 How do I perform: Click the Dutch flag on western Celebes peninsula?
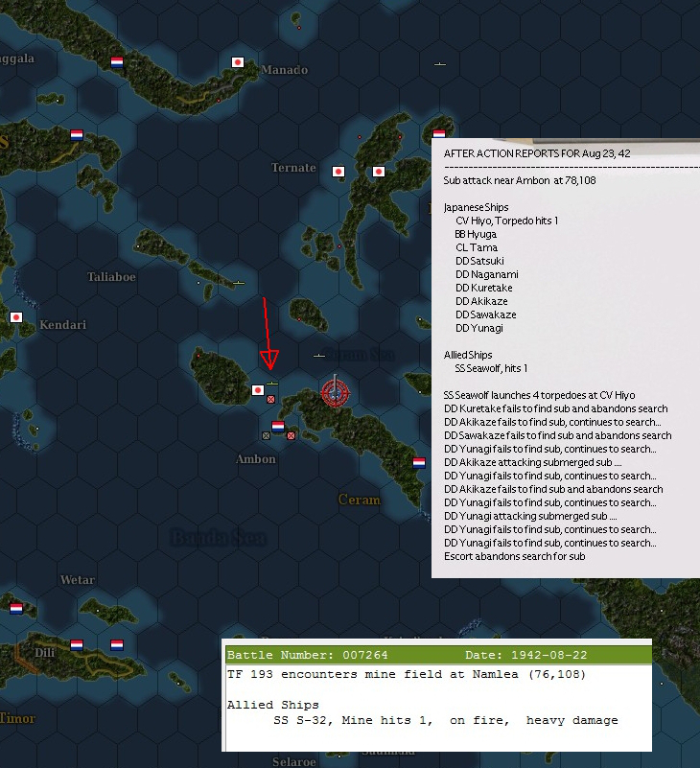pyautogui.click(x=77, y=135)
